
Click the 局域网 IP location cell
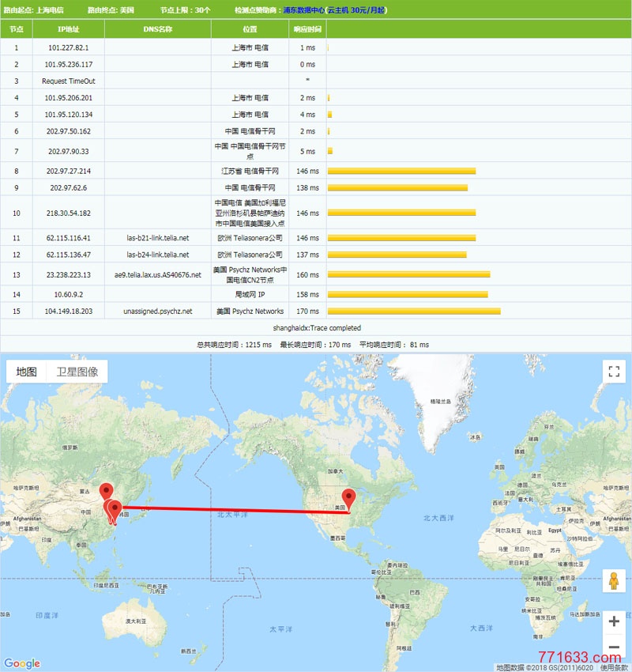point(250,294)
